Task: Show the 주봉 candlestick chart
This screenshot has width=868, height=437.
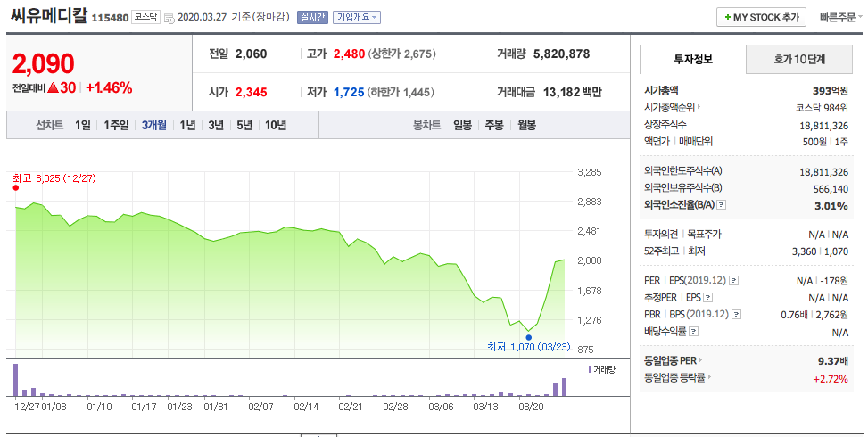Action: tap(494, 126)
